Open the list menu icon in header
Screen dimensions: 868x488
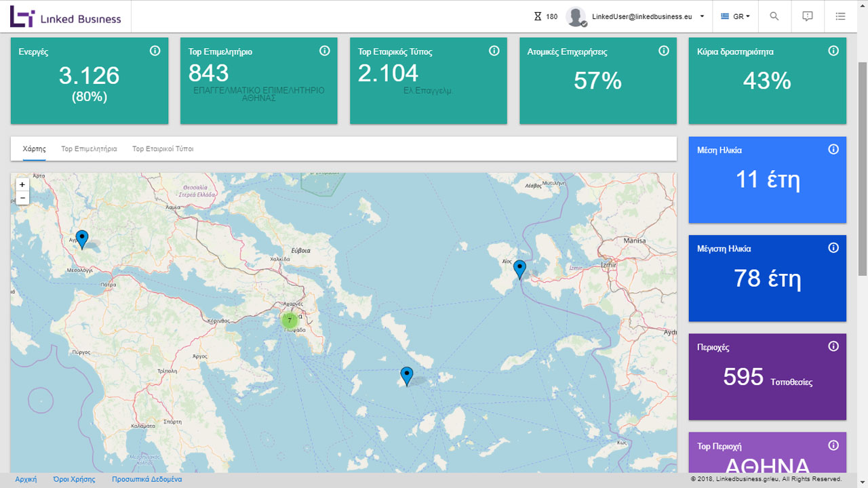point(840,16)
